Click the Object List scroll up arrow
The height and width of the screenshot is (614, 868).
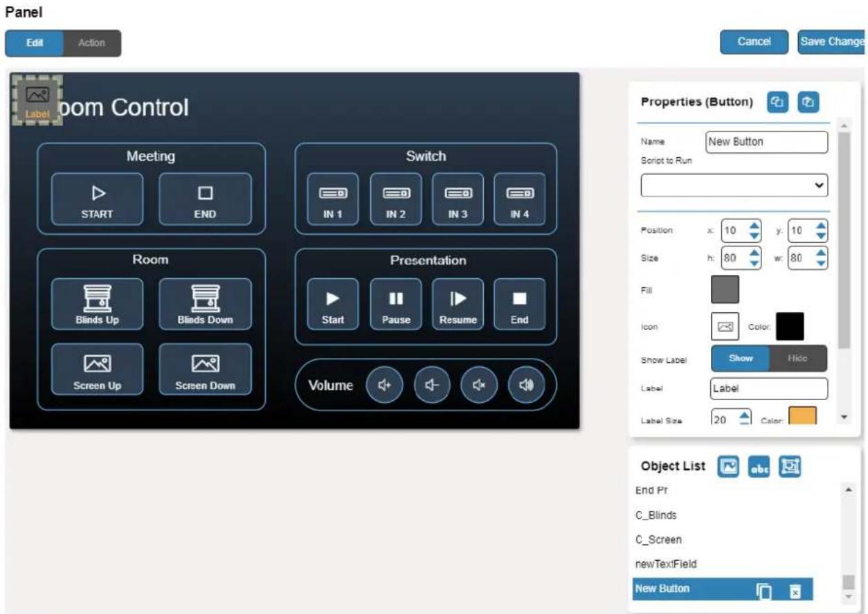point(849,489)
